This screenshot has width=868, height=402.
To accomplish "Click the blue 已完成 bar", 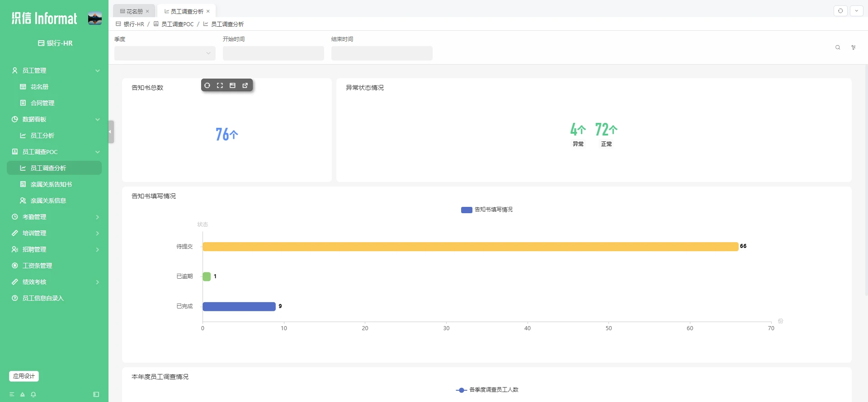I will (239, 307).
